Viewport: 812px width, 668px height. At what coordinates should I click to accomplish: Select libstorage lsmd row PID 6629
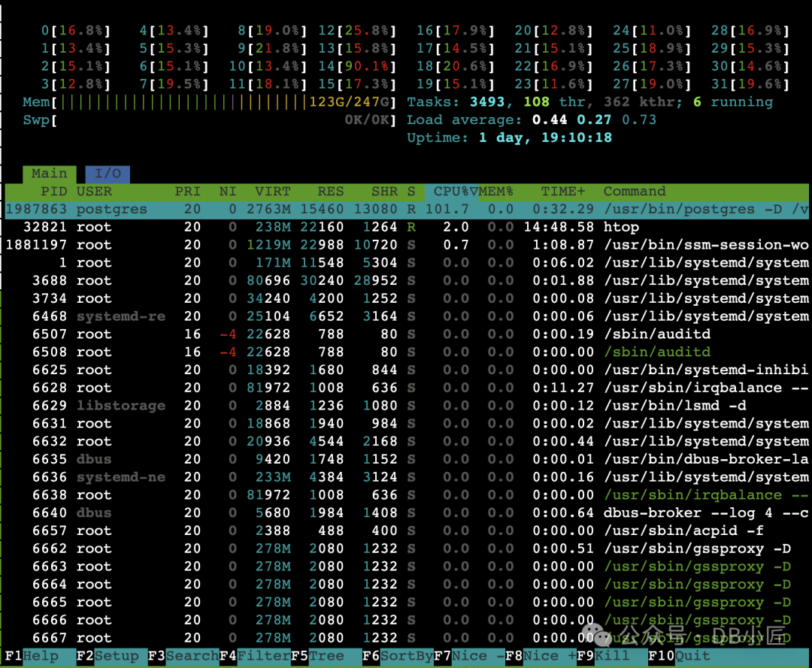coord(407,407)
